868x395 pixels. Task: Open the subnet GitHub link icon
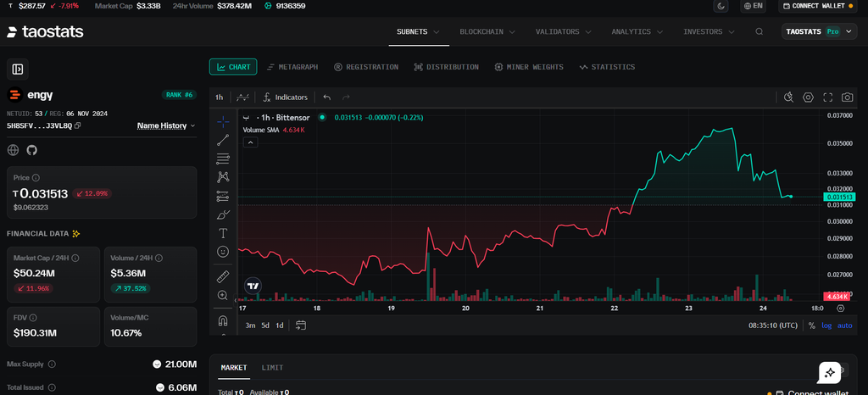tap(31, 150)
